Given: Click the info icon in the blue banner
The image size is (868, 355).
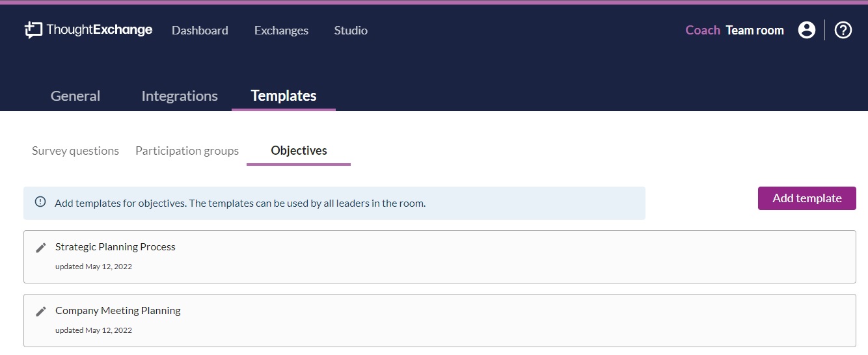Looking at the screenshot, I should (x=40, y=202).
